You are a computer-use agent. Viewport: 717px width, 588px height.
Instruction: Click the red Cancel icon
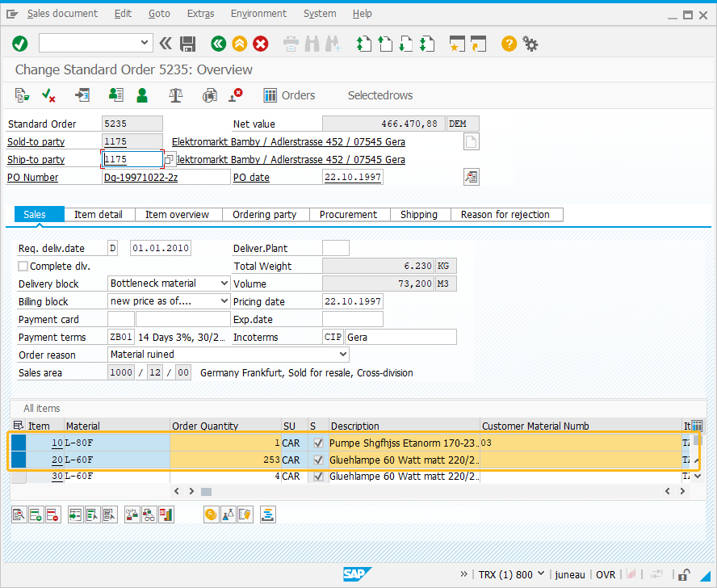click(x=261, y=44)
